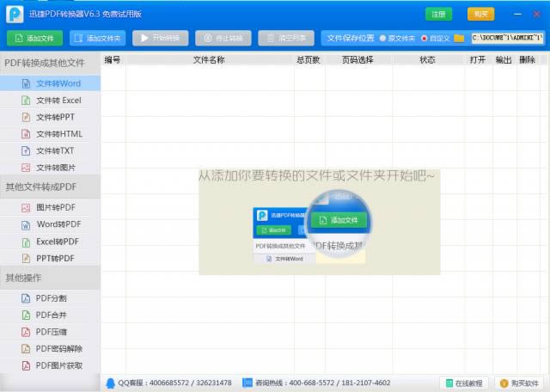Image resolution: width=550 pixels, height=392 pixels.
Task: Click the 删除 column header
Action: tap(528, 60)
